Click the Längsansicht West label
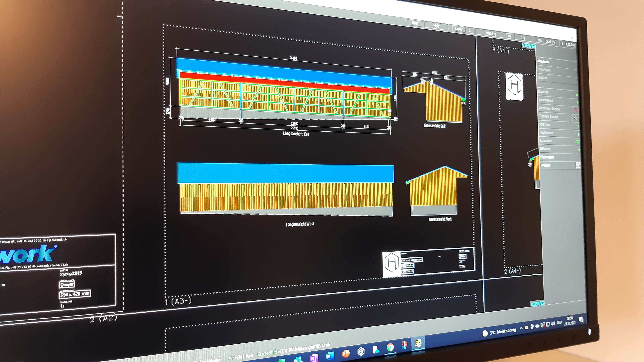644x362 pixels. [x=300, y=224]
